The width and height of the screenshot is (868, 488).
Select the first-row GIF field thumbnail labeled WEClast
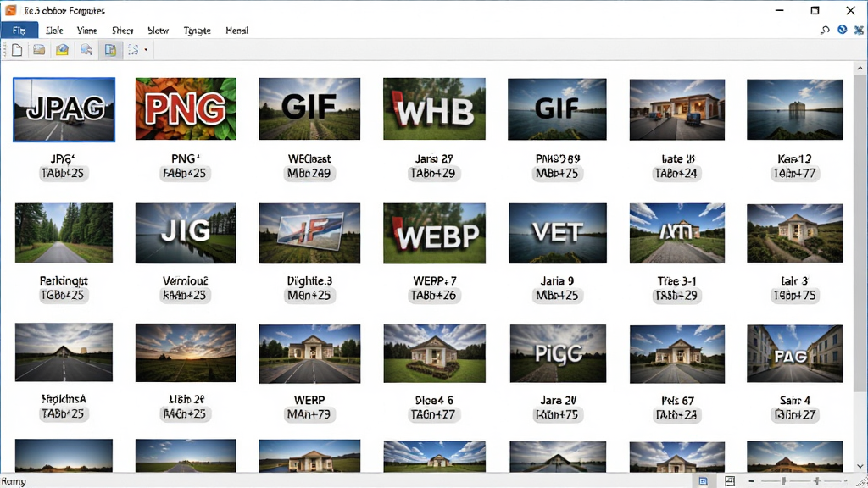click(309, 108)
